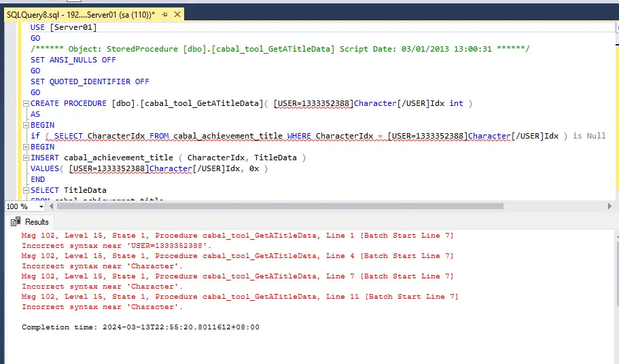Image resolution: width=619 pixels, height=364 pixels.
Task: Click 'SET QUOTED_IDENTIFIER OFF' statement
Action: [x=90, y=81]
